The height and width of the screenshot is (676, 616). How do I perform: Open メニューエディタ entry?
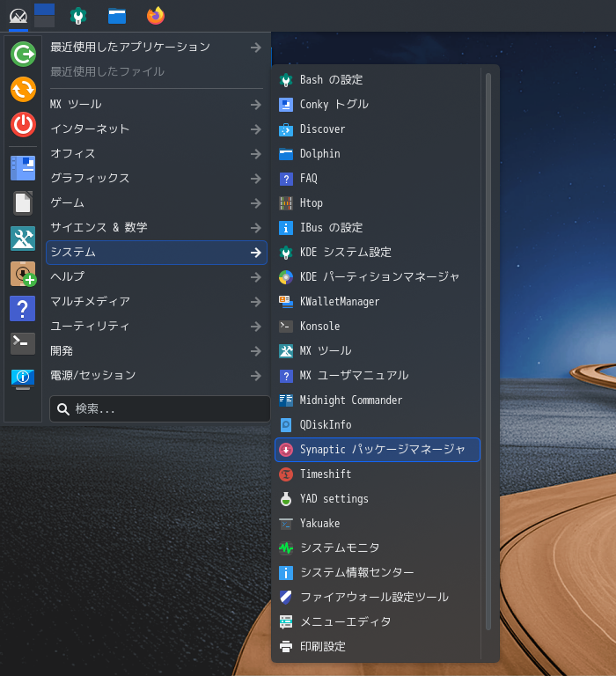point(378,621)
